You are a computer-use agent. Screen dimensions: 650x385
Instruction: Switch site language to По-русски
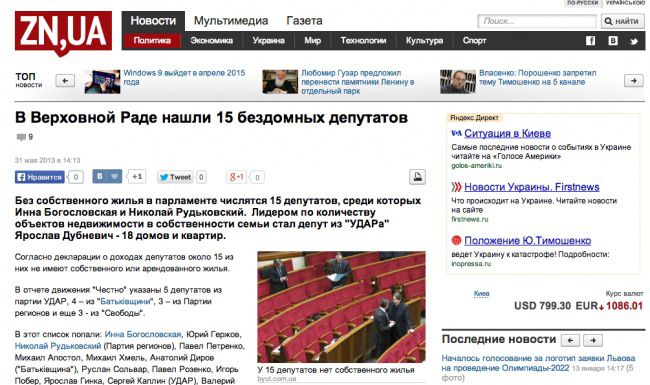tap(582, 2)
